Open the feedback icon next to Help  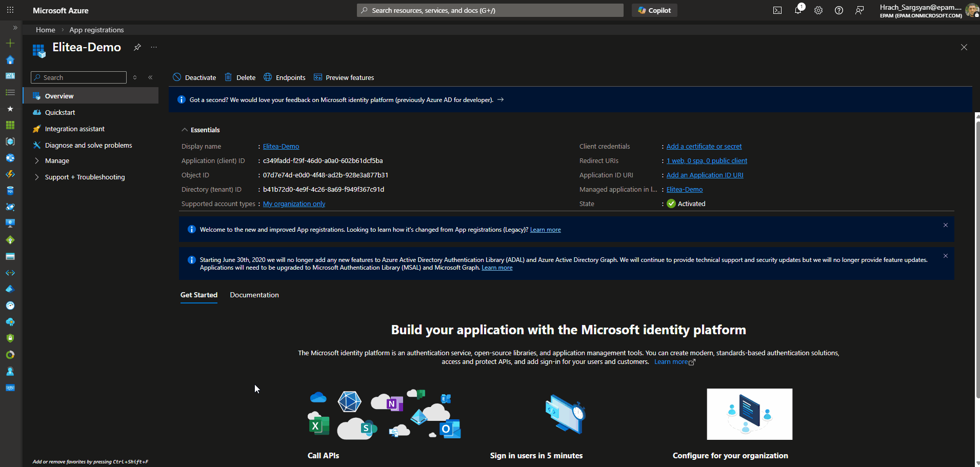pyautogui.click(x=859, y=10)
